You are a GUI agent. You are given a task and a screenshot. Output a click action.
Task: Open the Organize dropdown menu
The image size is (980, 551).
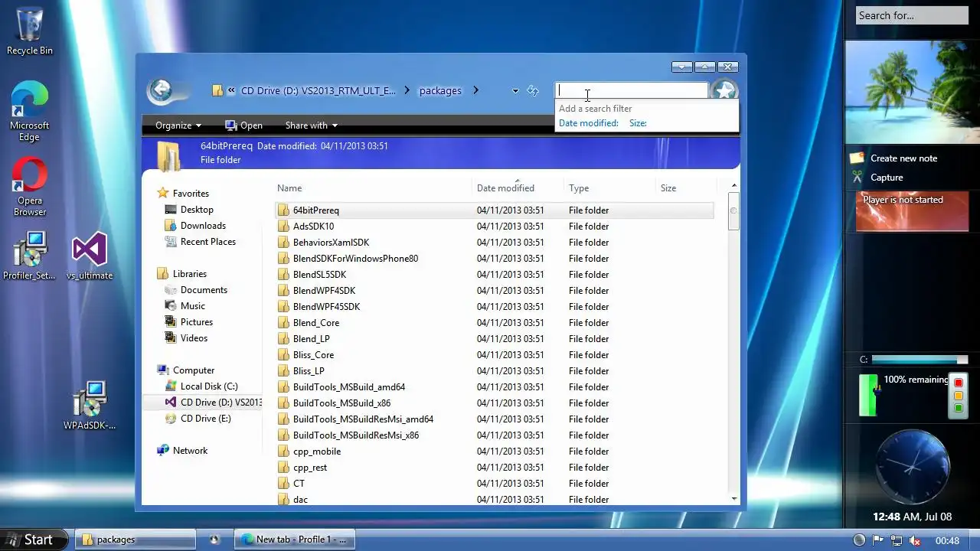[178, 126]
